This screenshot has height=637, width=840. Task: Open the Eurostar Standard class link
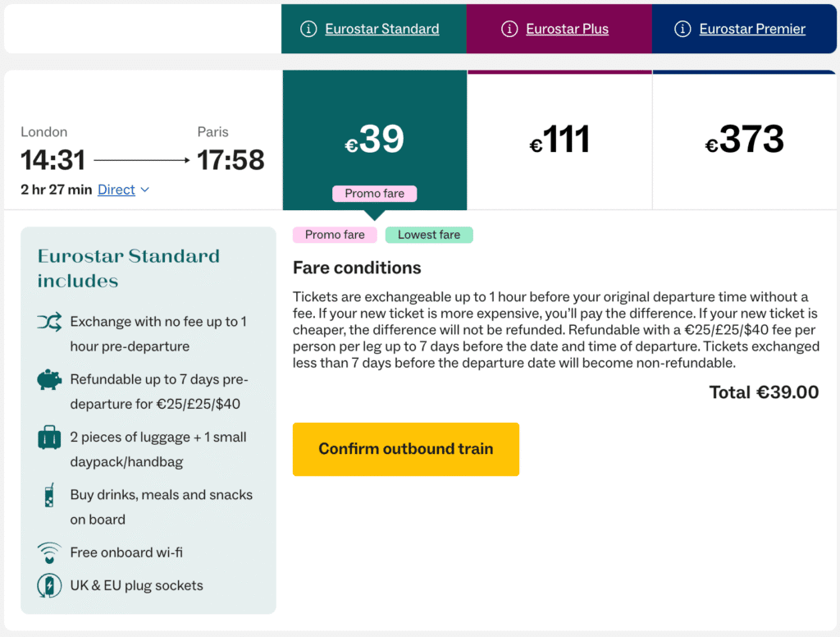pos(381,30)
